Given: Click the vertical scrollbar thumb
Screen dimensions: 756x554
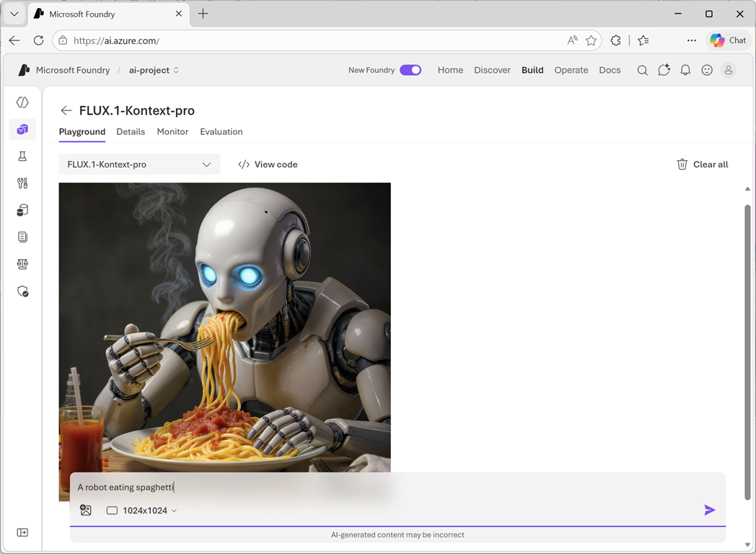Looking at the screenshot, I should coord(747,352).
